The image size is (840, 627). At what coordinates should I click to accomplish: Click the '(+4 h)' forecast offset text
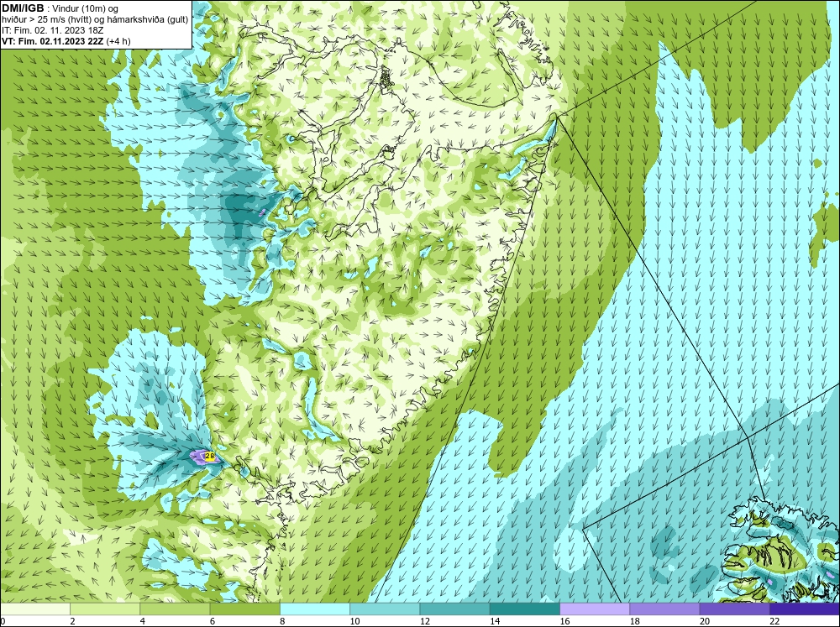tap(118, 41)
